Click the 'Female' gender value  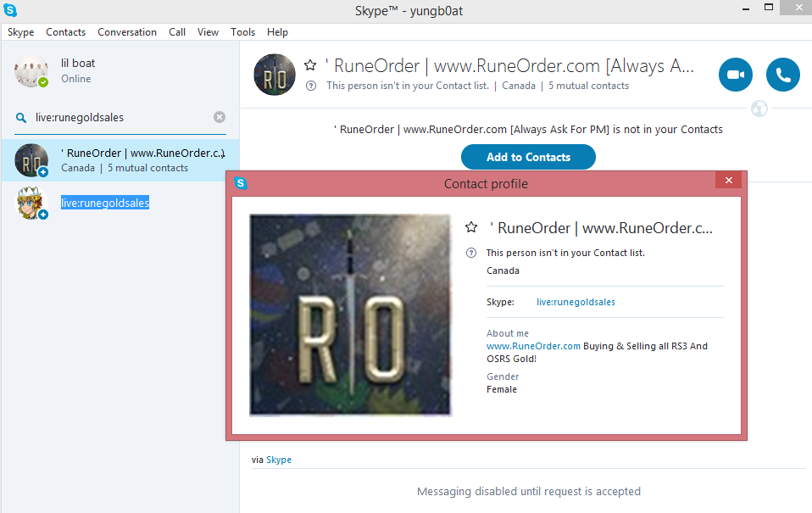(x=502, y=389)
